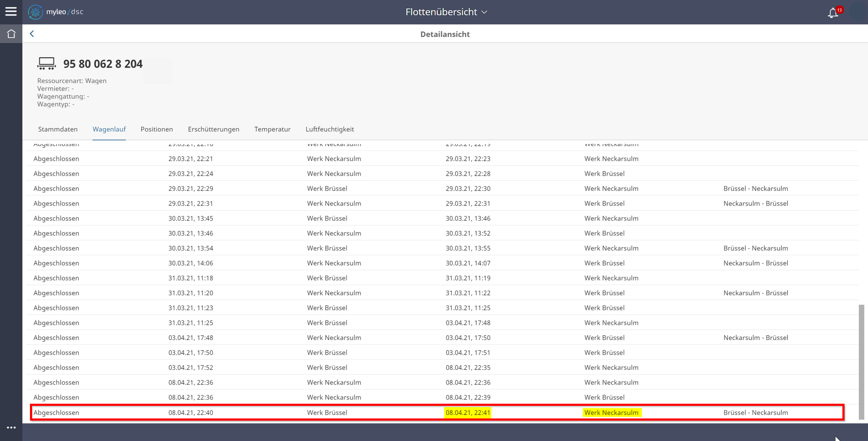868x441 pixels.
Task: Select the start time 29.03.21, 22:29
Action: coord(191,189)
